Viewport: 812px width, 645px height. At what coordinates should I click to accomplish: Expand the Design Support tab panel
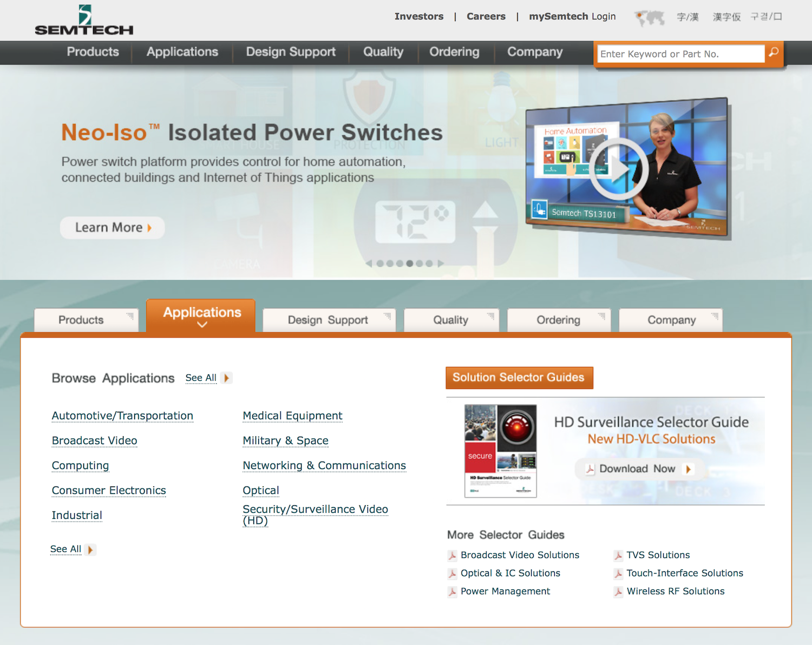click(329, 320)
